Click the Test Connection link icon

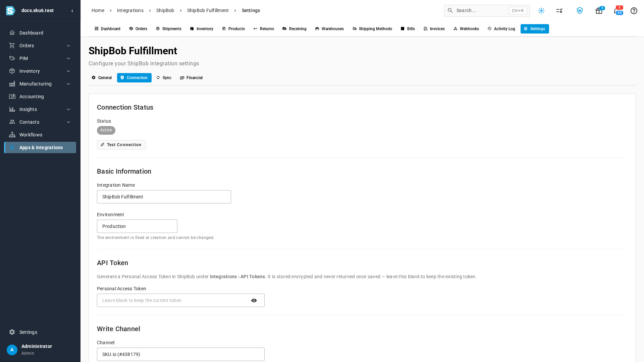[103, 145]
